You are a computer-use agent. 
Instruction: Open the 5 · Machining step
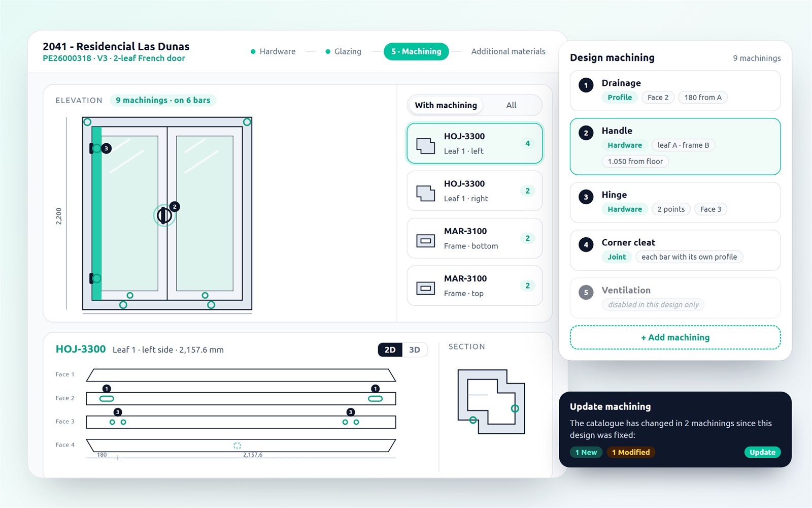416,51
